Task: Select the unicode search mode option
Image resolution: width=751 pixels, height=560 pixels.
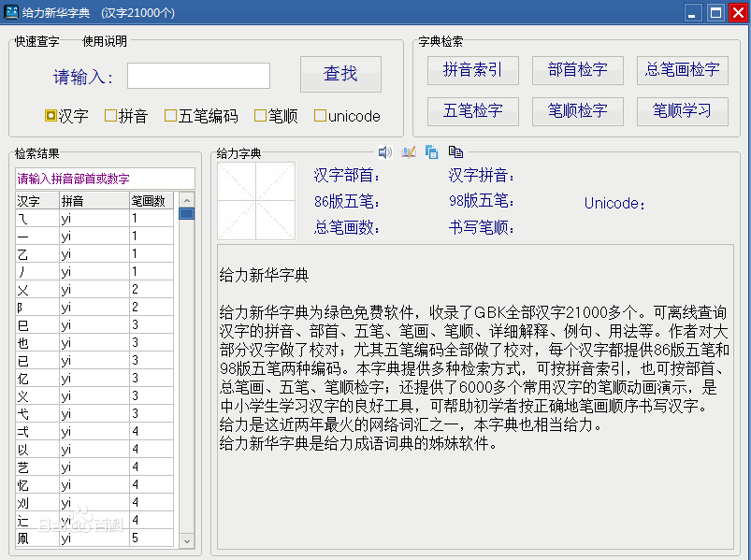Action: 347,116
